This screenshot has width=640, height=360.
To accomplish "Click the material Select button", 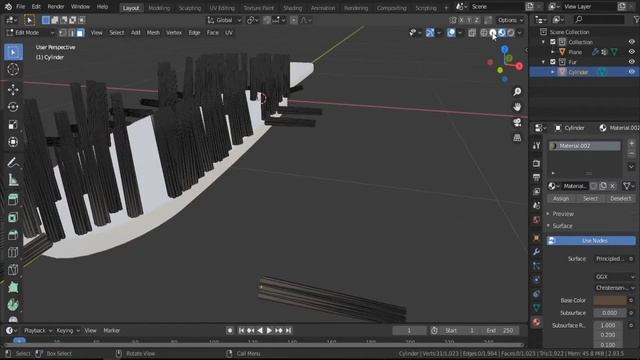I will coord(590,198).
